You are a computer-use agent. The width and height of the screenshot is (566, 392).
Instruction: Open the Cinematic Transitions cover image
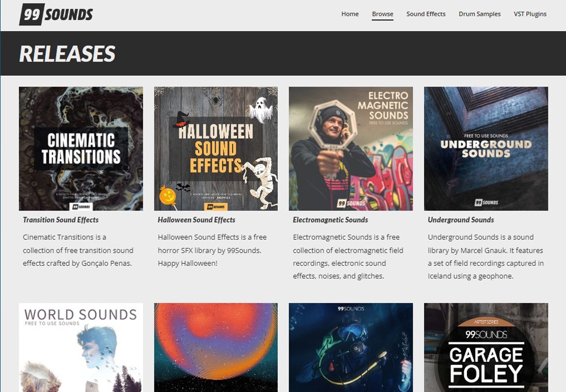tap(81, 149)
